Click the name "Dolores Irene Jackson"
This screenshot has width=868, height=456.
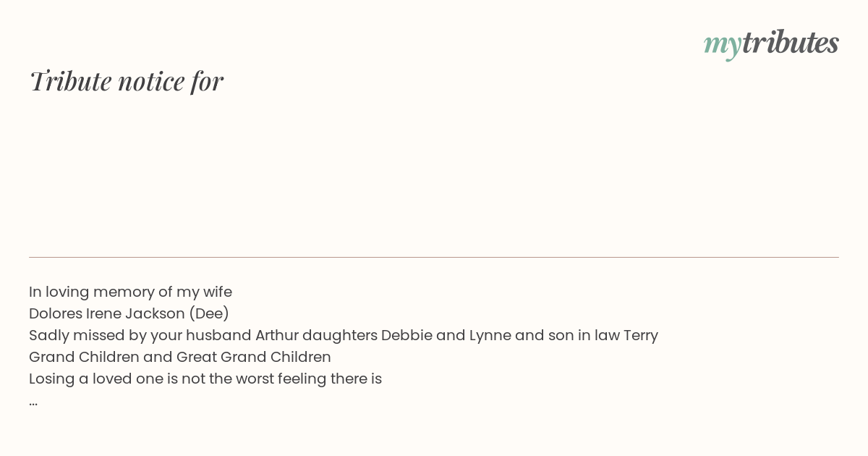(107, 313)
